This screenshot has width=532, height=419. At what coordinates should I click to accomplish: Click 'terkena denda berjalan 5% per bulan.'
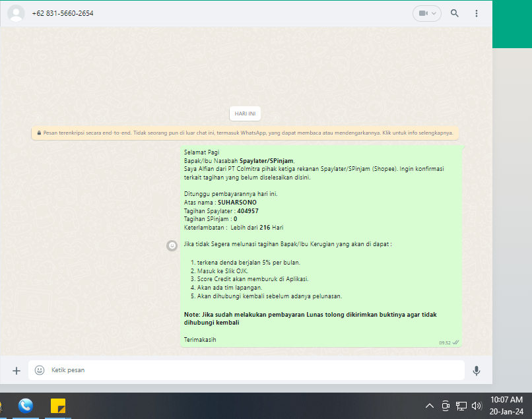click(x=249, y=263)
